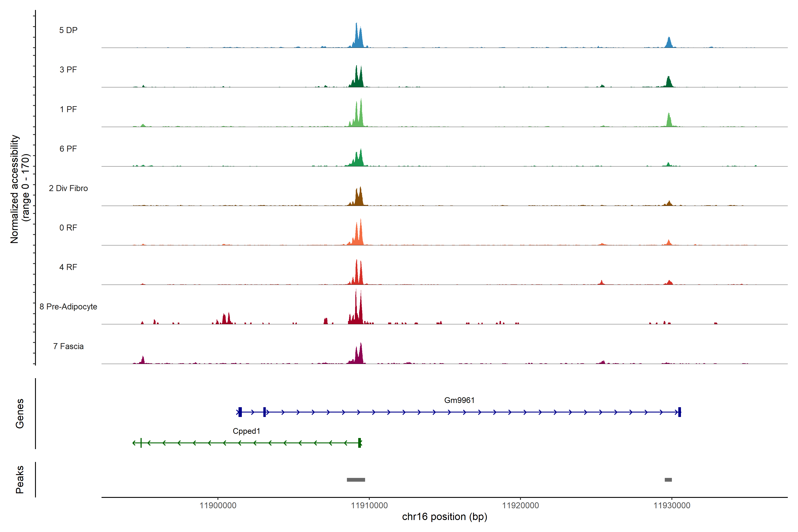The width and height of the screenshot is (798, 532).
Task: Click the 2 Div Fibro label
Action: [68, 188]
